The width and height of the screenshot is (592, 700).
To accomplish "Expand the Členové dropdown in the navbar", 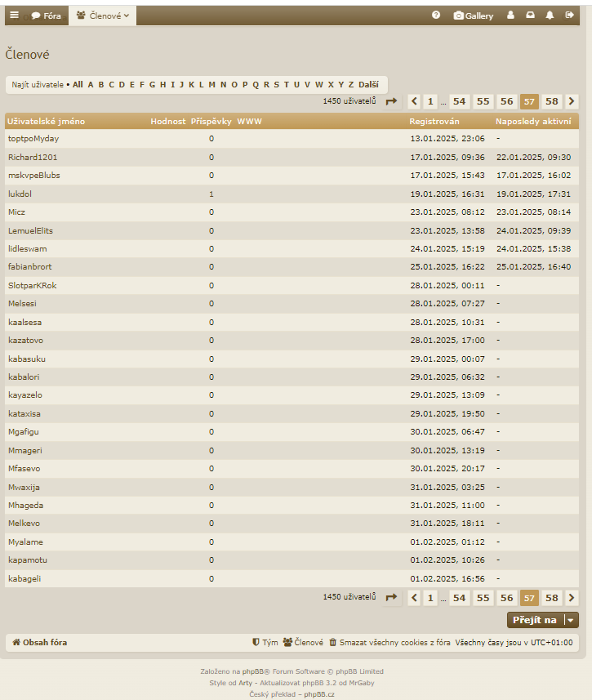I will [103, 16].
